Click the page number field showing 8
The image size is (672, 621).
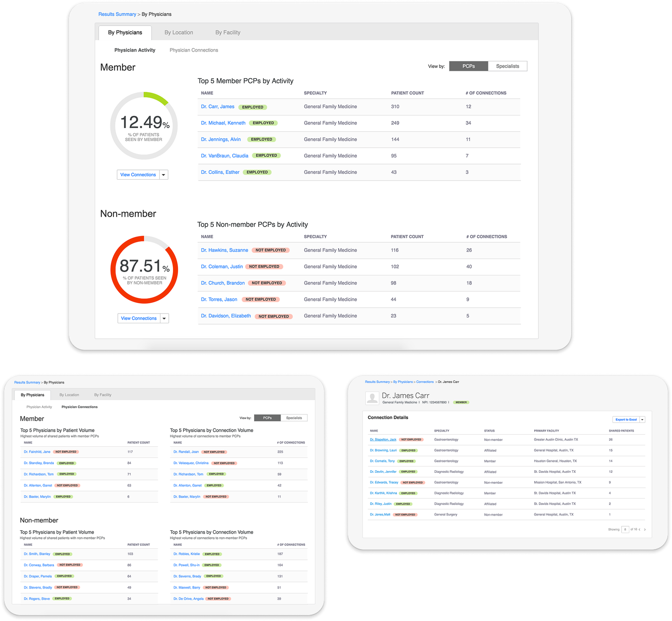[625, 529]
